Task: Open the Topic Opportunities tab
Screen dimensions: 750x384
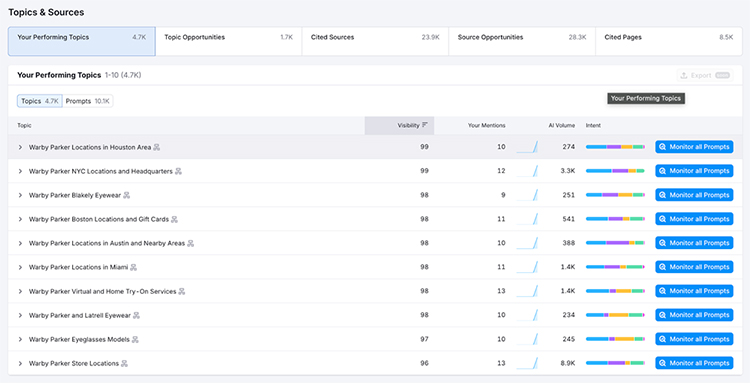Action: [x=229, y=41]
